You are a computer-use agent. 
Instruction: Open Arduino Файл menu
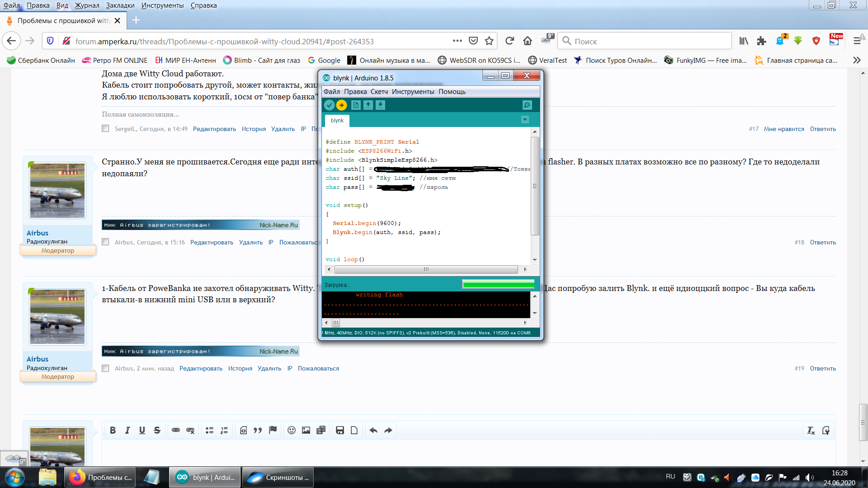(x=331, y=92)
